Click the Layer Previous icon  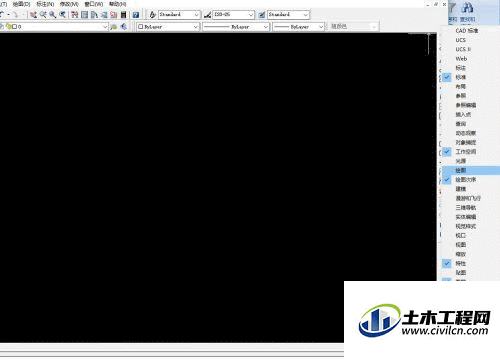coord(124,27)
